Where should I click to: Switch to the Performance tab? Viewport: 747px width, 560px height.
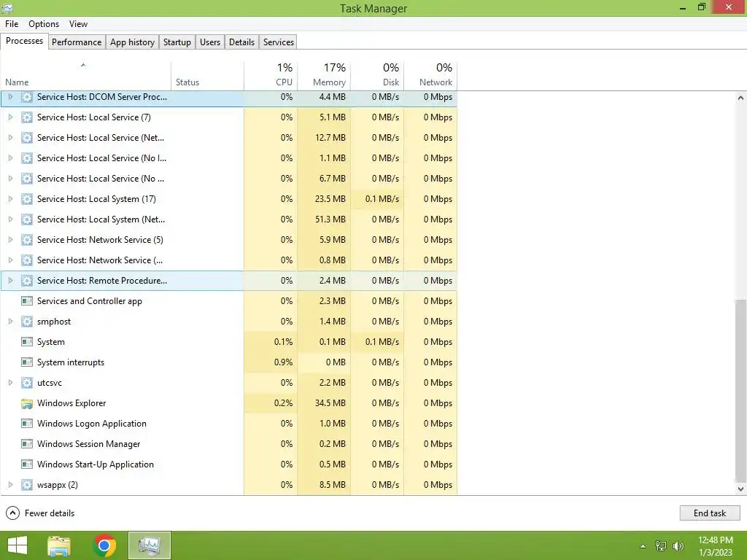coord(77,42)
